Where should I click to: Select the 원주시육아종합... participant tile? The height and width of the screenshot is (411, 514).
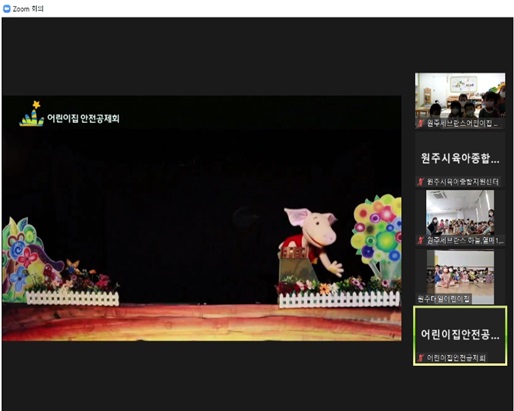tap(460, 158)
